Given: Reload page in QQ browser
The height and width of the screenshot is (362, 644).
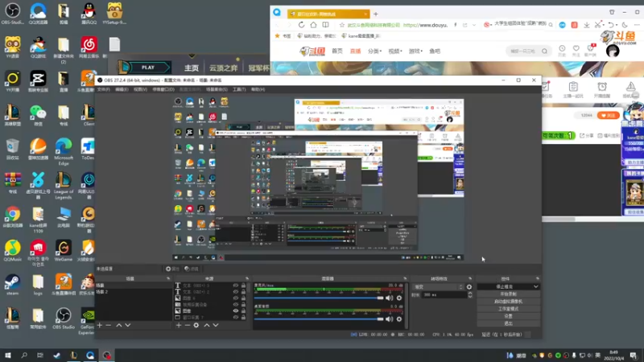Looking at the screenshot, I should (301, 25).
